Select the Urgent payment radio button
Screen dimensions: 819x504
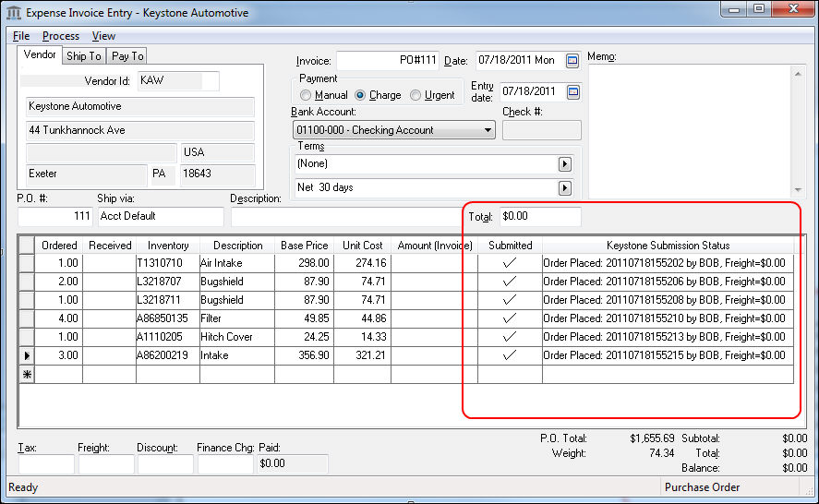point(416,95)
